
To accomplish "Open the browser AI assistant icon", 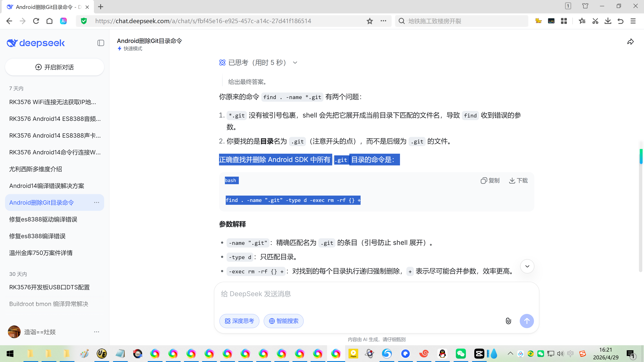I will 63,21.
